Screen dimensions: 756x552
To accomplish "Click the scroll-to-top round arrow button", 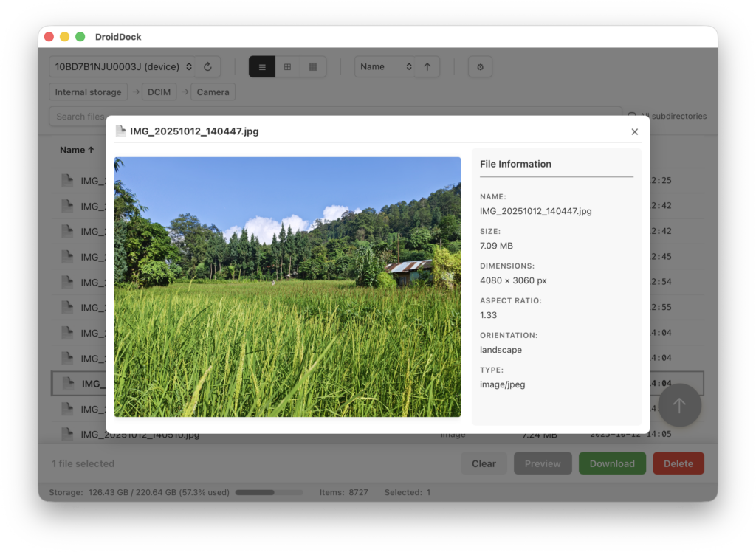I will tap(679, 405).
